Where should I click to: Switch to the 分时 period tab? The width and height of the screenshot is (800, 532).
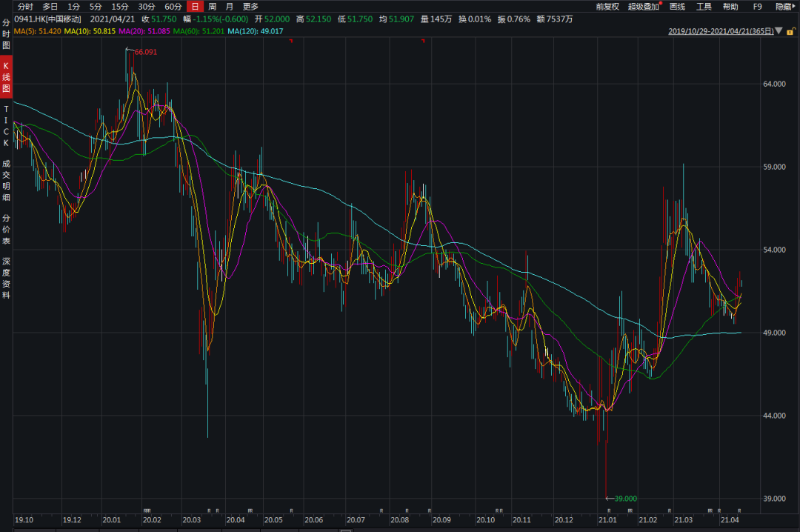(x=25, y=7)
